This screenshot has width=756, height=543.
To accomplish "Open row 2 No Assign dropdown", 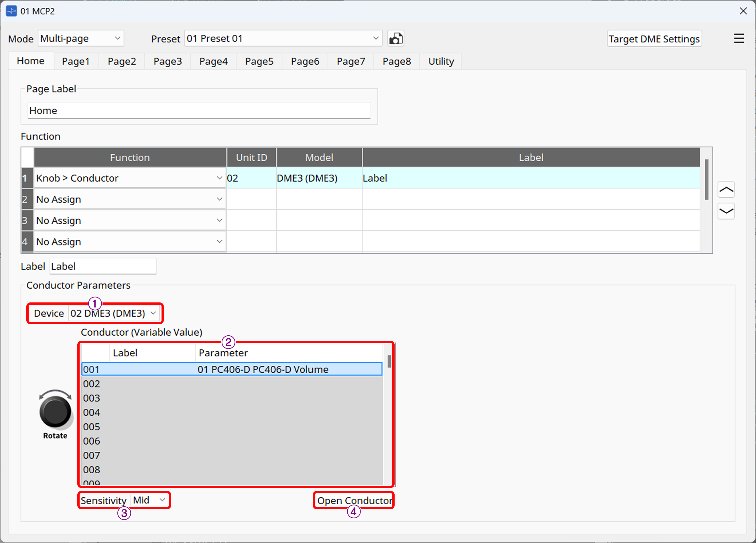I will pos(129,199).
